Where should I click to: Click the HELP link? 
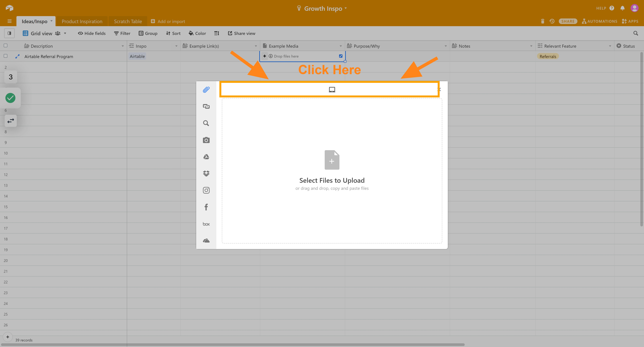click(x=601, y=8)
